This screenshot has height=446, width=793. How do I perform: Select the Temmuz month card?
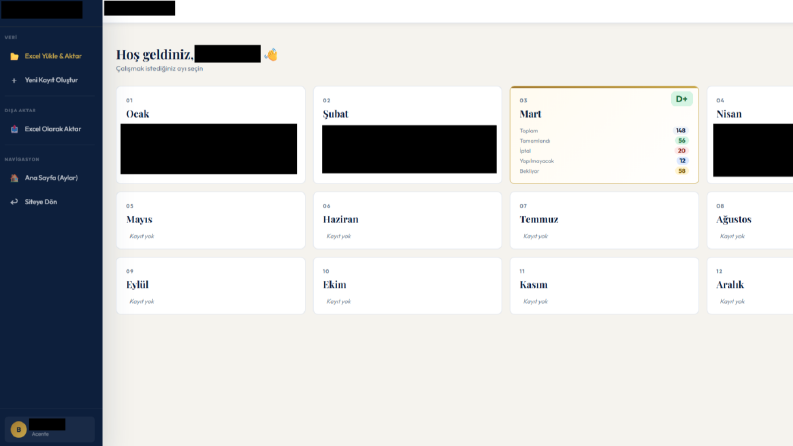(x=604, y=220)
